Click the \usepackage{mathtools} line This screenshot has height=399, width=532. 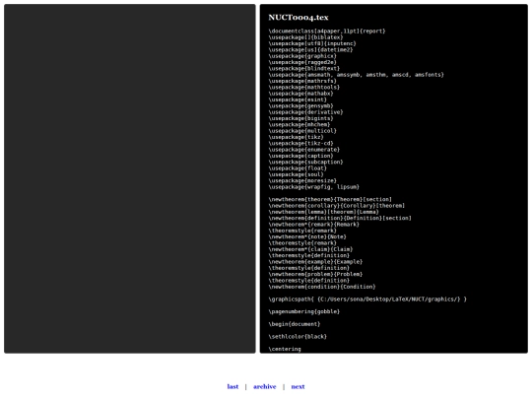click(304, 88)
